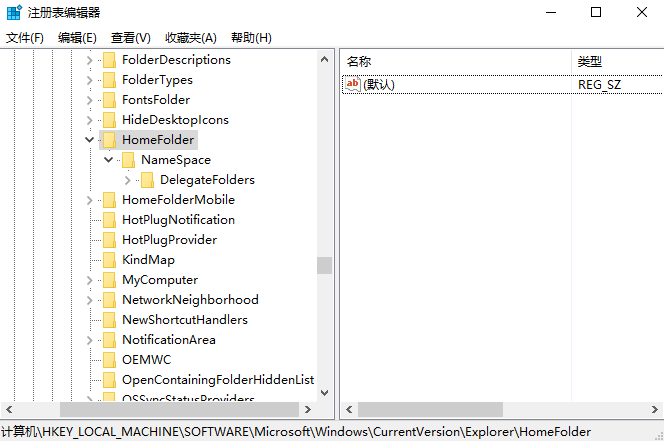Screen dimensions: 664x441
Task: Click the DelegateFolders folder icon
Action: [147, 180]
